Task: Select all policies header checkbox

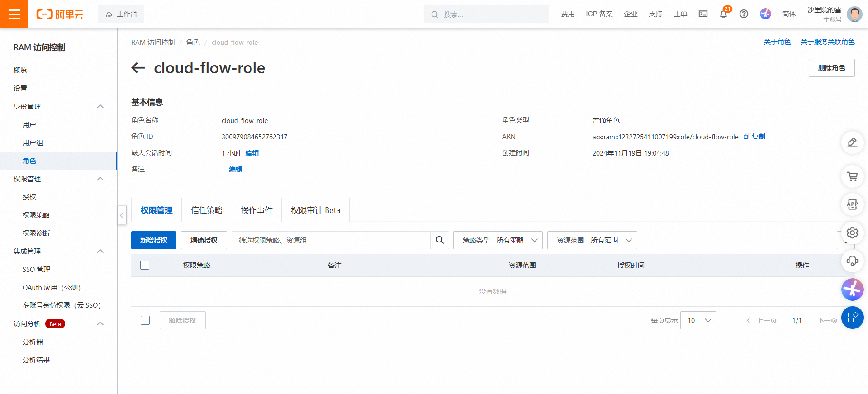Action: (145, 265)
